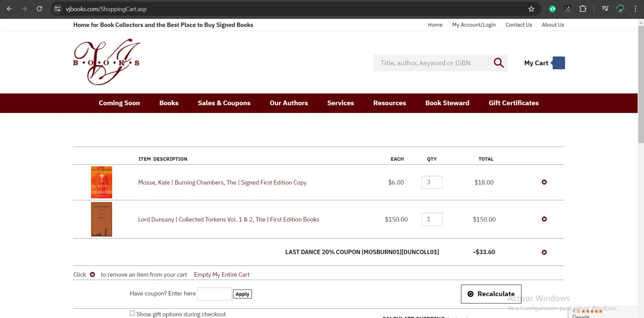Click Burning Chambers cover thumbnail
This screenshot has height=318, width=644.
pyautogui.click(x=101, y=182)
